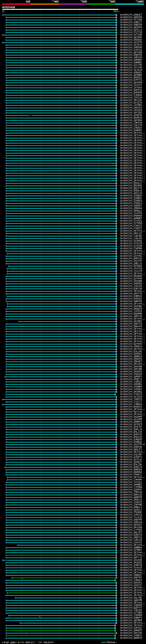The width and height of the screenshot is (146, 644).
Task: Select the UniRef100_P21531 entry
Action: pos(131,221)
